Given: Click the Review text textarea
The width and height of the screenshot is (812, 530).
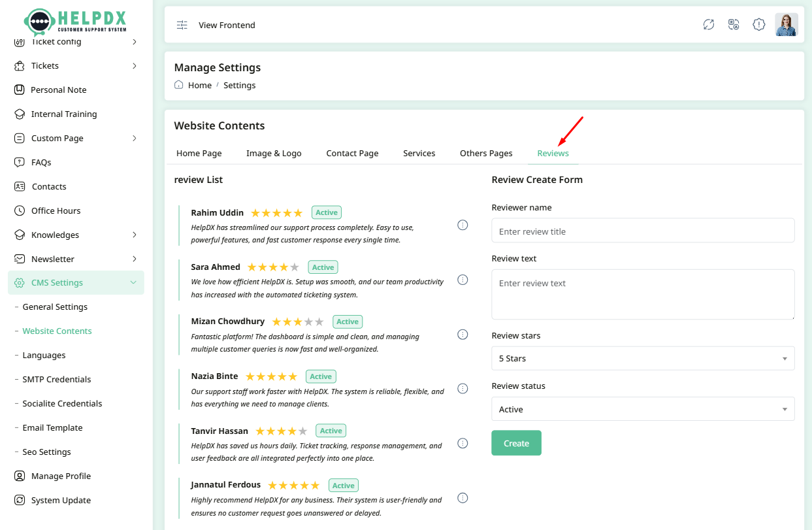Looking at the screenshot, I should coord(643,295).
